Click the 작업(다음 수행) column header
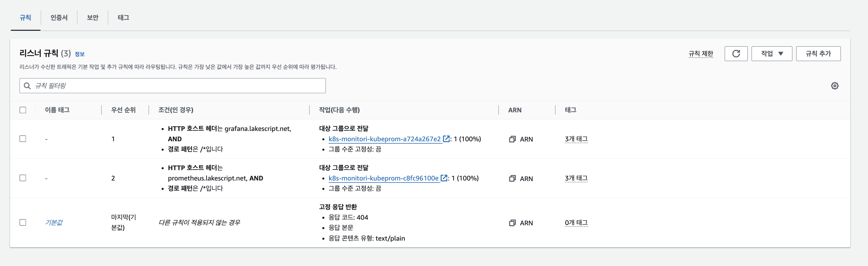868x266 pixels. (339, 110)
